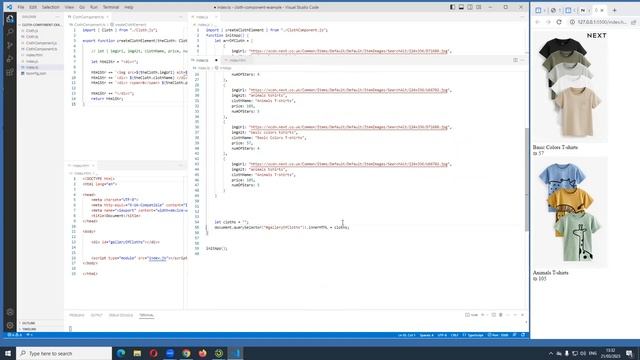Open ClothComponent.js file in Explorer
This screenshot has width=640, height=360.
coord(41,43)
